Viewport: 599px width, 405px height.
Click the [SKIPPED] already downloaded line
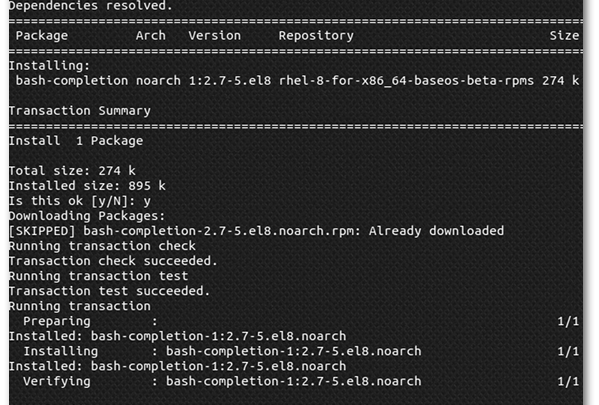coord(256,231)
